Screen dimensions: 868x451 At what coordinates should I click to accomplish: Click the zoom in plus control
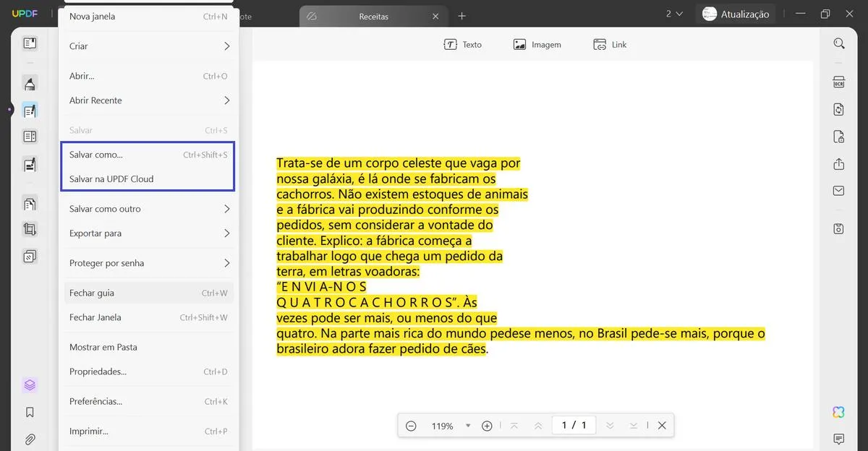(x=487, y=426)
